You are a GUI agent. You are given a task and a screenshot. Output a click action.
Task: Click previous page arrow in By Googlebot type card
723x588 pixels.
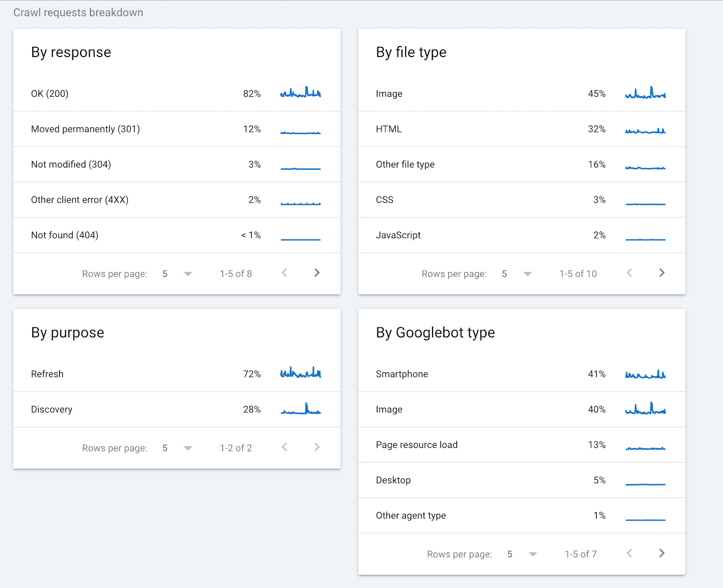(x=629, y=553)
